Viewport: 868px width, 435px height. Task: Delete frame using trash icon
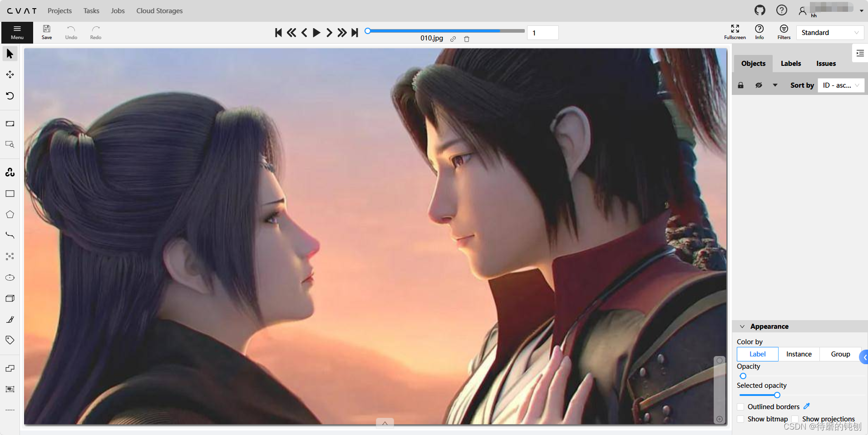pyautogui.click(x=466, y=39)
